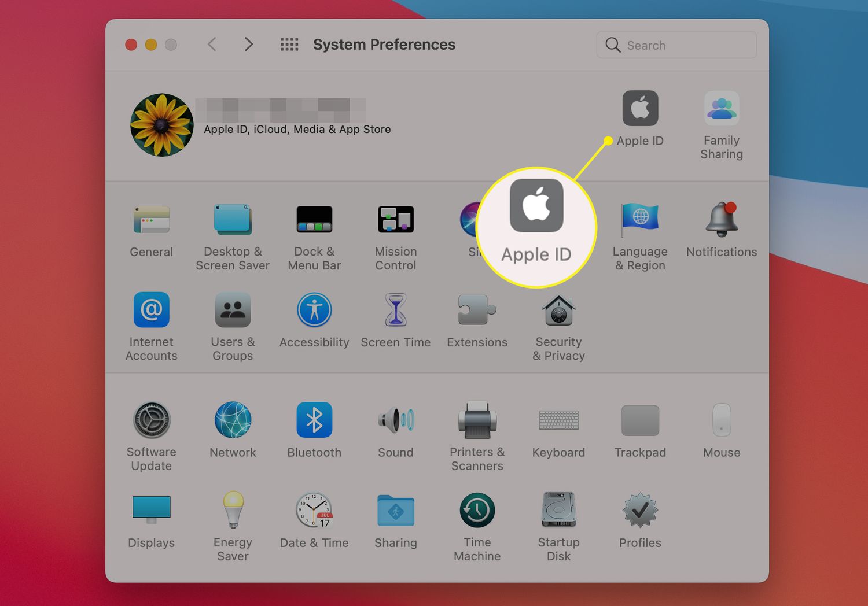Open the Notifications bell icon
This screenshot has width=868, height=606.
[721, 220]
